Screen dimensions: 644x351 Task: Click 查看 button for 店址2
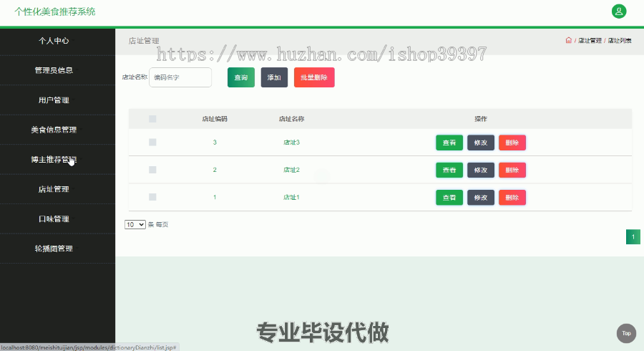click(x=449, y=170)
